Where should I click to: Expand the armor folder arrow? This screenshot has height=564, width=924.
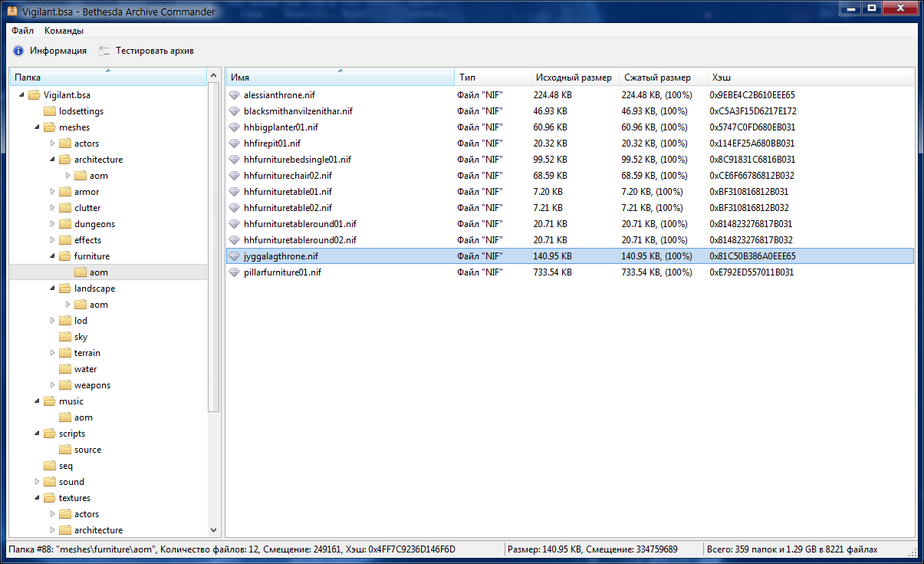click(x=52, y=192)
